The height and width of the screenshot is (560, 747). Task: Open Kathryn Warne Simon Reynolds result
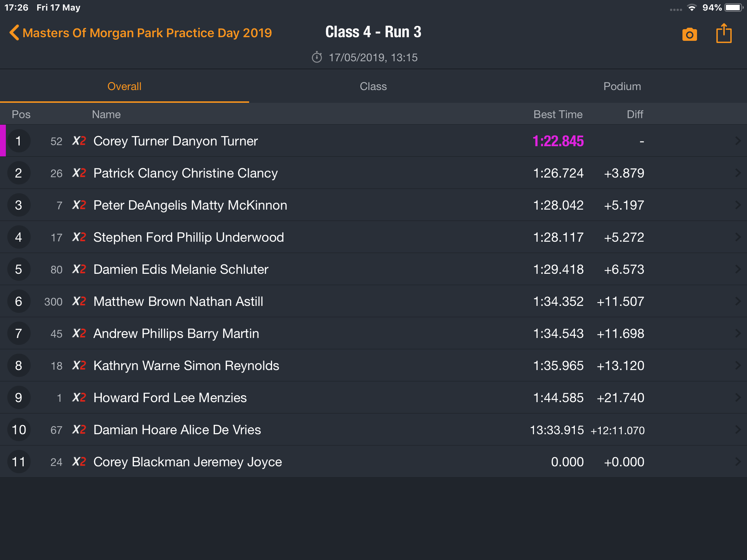(x=373, y=365)
